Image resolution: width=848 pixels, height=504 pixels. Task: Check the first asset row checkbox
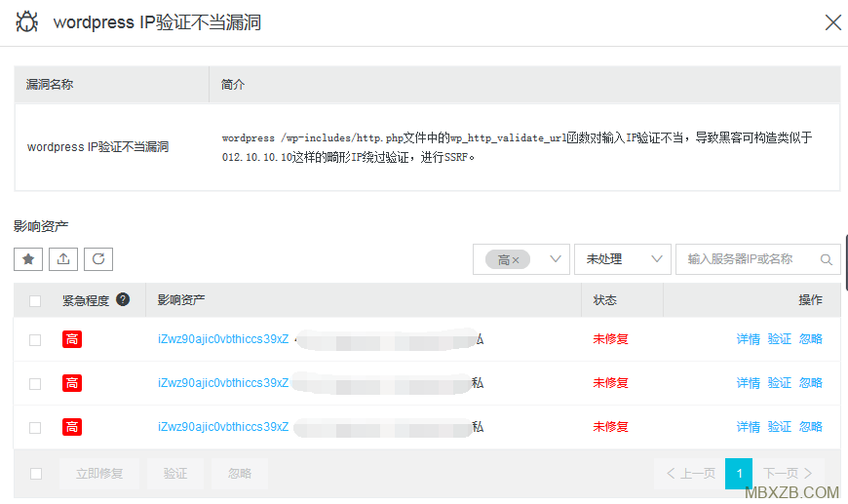click(35, 339)
